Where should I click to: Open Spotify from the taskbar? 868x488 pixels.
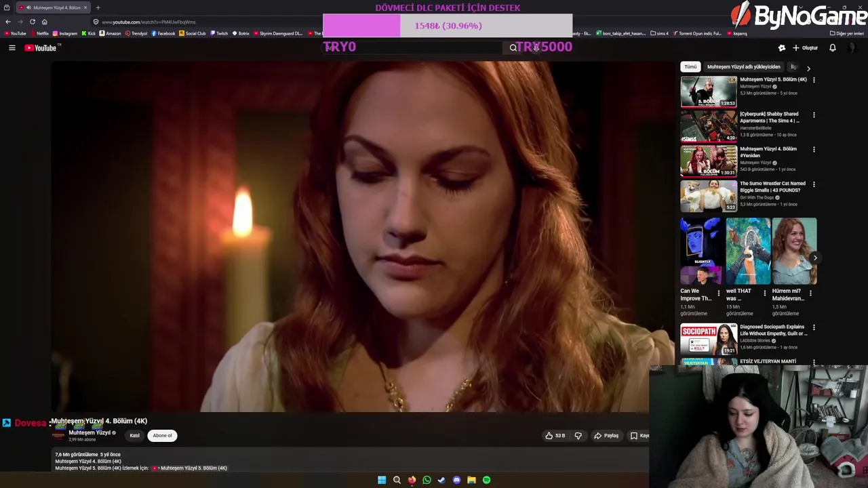coord(486,480)
